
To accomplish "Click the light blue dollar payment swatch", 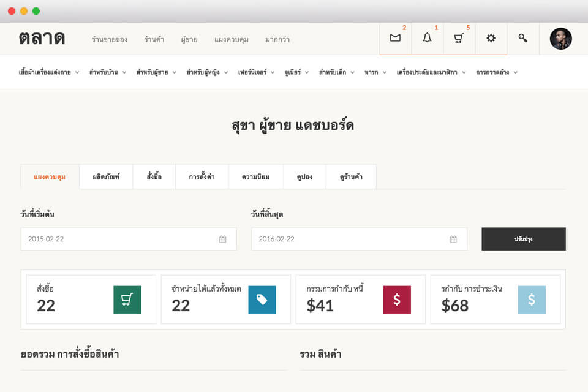I will point(531,300).
